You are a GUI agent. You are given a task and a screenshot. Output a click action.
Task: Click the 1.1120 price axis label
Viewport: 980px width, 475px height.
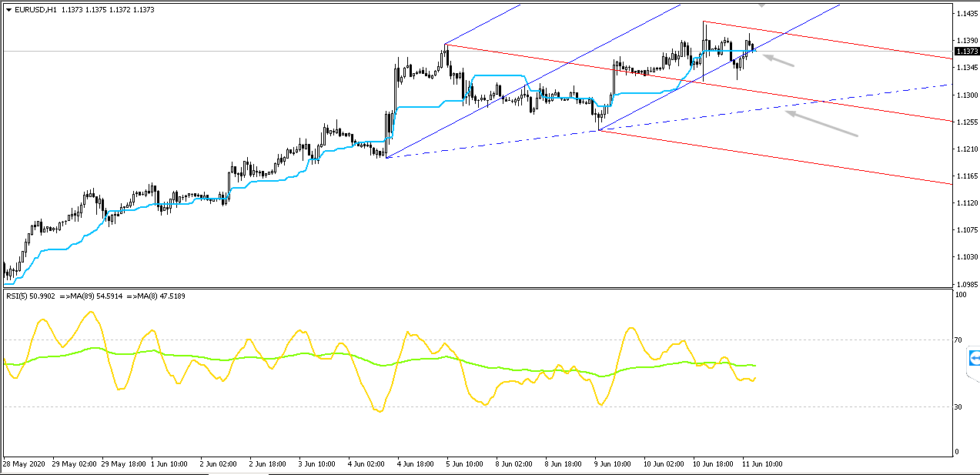[x=966, y=203]
